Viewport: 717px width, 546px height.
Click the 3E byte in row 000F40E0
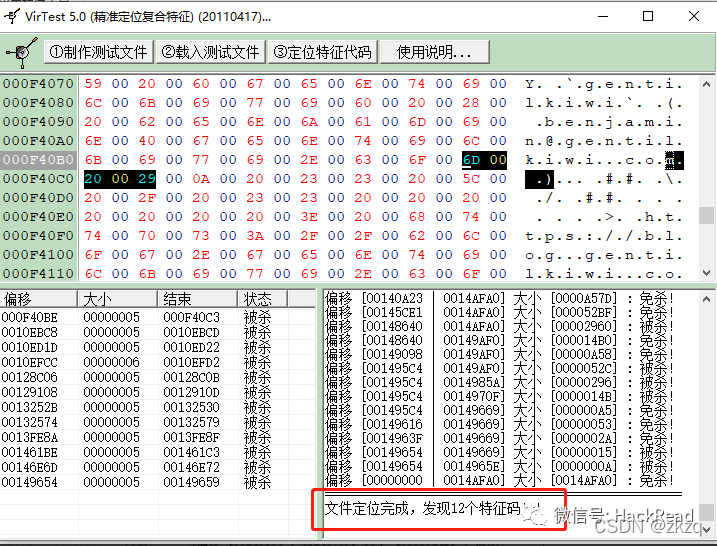[309, 216]
